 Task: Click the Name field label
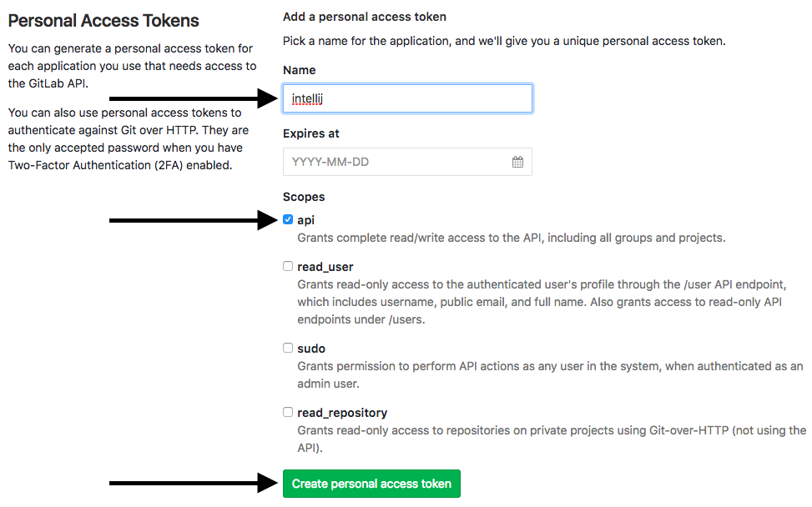pyautogui.click(x=300, y=71)
